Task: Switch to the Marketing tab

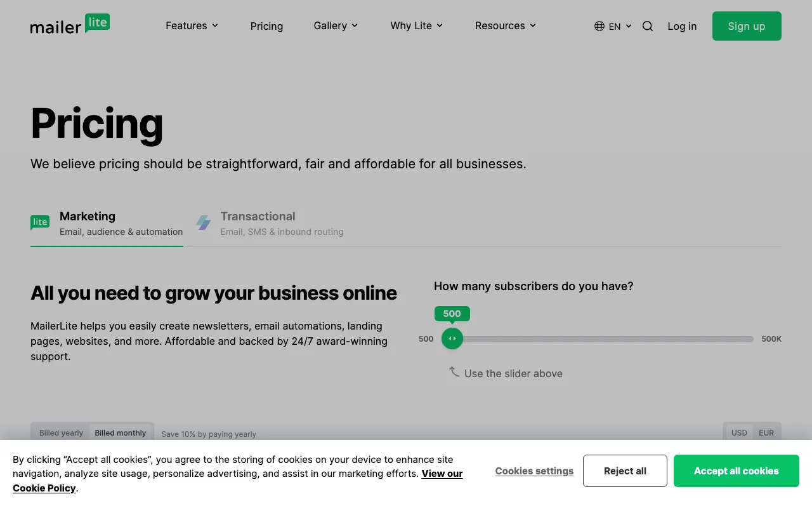Action: pos(107,224)
